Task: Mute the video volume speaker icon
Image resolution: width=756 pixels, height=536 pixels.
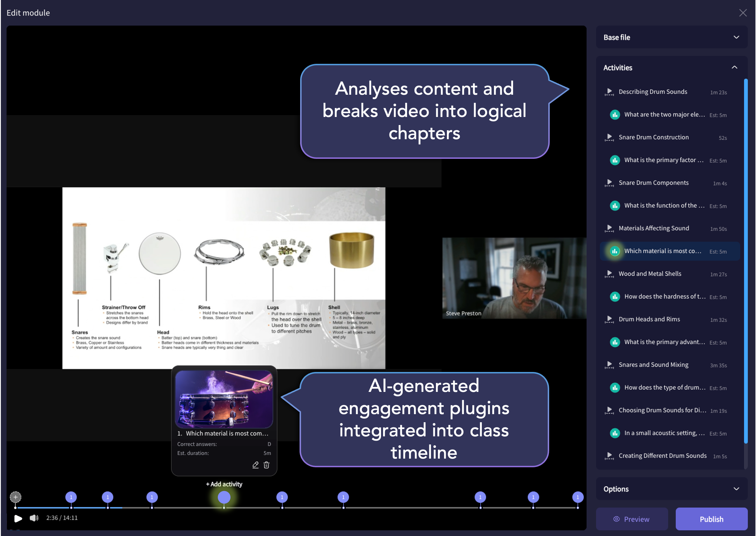Action: [x=34, y=518]
